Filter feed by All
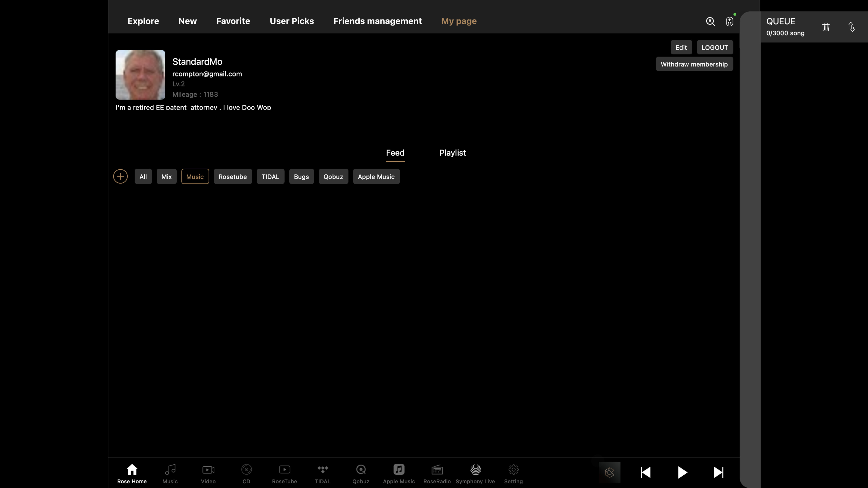 coord(143,176)
